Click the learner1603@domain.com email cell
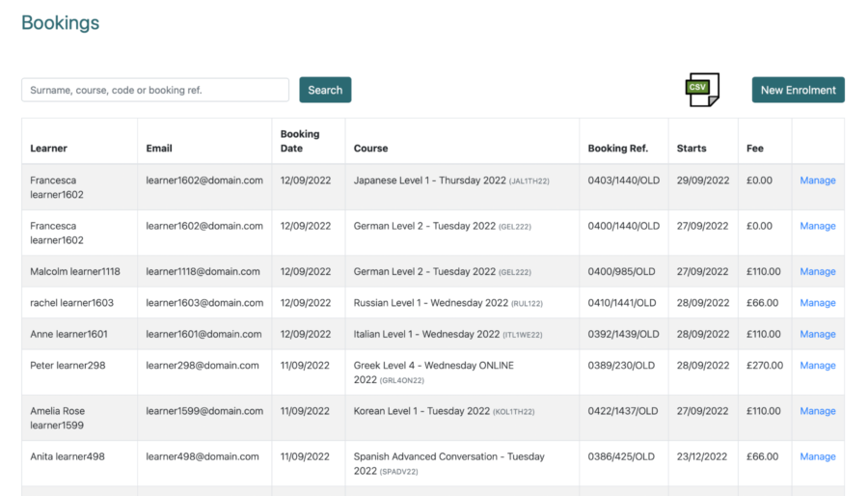Image resolution: width=868 pixels, height=496 pixels. tap(204, 303)
